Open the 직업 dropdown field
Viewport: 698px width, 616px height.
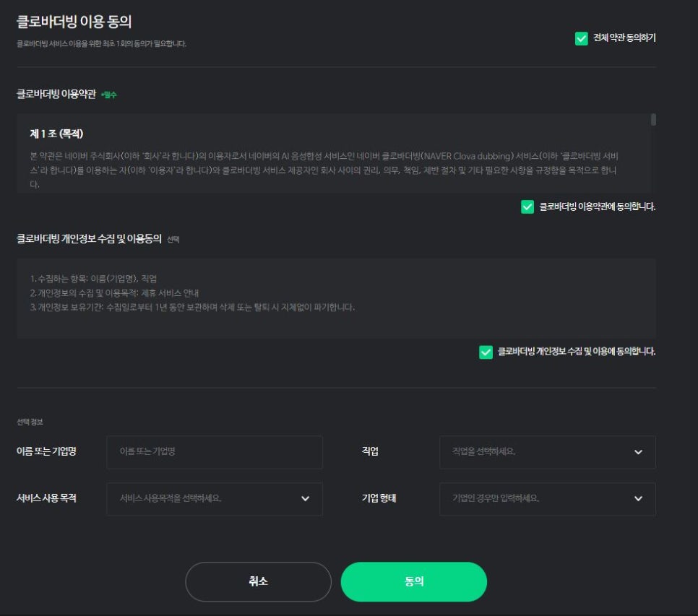(x=547, y=452)
